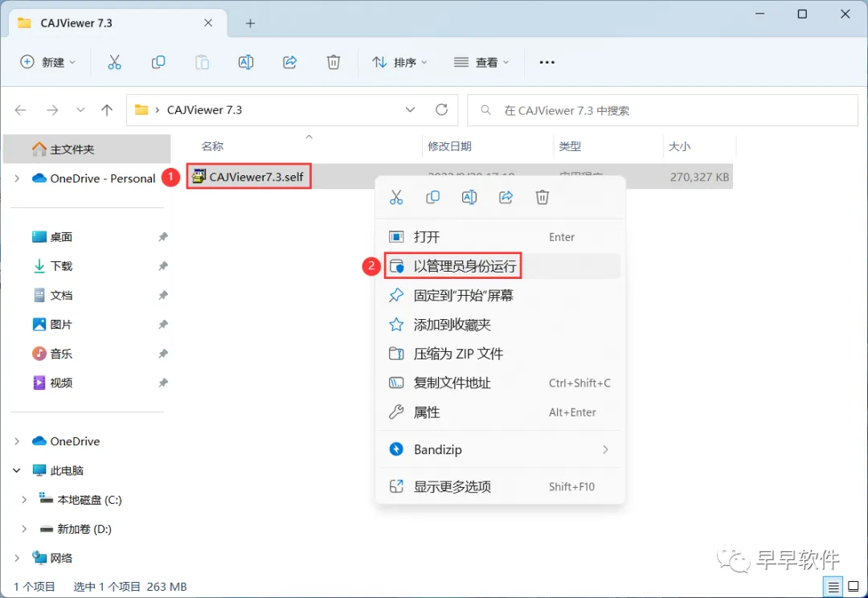Open the three-dot See more menu

pyautogui.click(x=547, y=62)
